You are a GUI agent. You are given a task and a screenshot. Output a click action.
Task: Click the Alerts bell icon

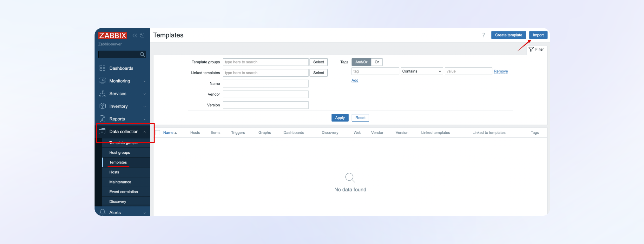[x=102, y=212]
